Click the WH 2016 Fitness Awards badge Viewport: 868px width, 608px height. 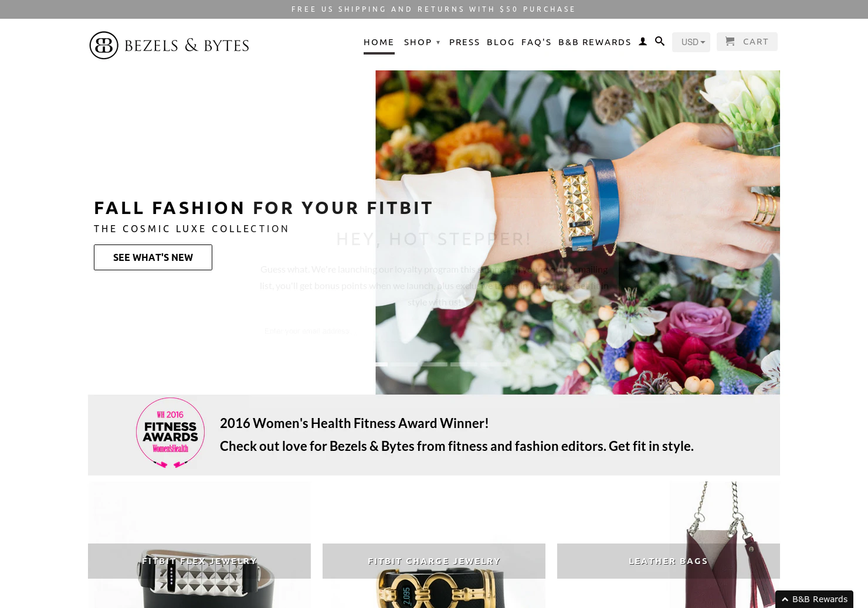click(x=170, y=433)
